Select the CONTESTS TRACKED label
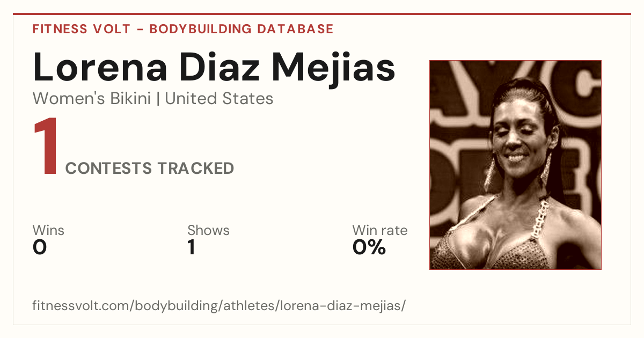The height and width of the screenshot is (338, 644). (x=150, y=168)
